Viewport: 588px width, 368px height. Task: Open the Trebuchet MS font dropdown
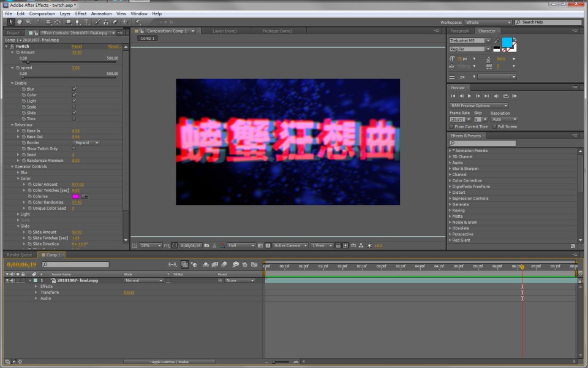(x=488, y=40)
